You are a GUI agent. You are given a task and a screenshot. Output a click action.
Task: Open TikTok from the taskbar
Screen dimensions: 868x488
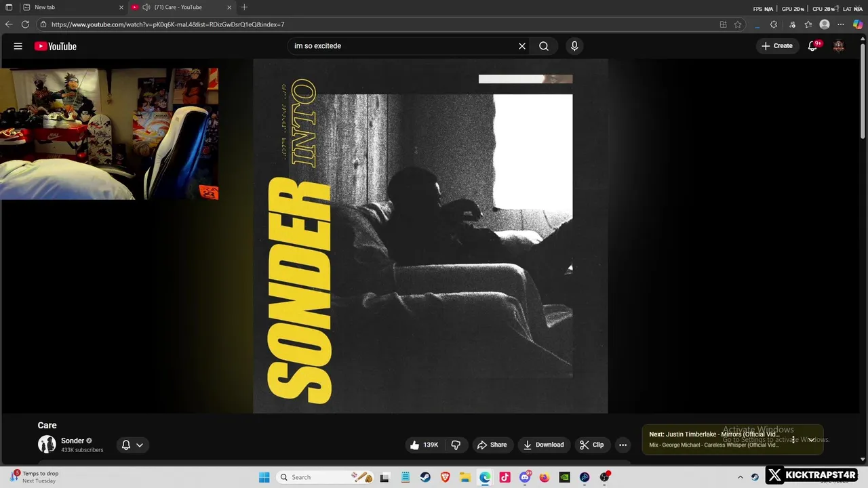point(505,477)
